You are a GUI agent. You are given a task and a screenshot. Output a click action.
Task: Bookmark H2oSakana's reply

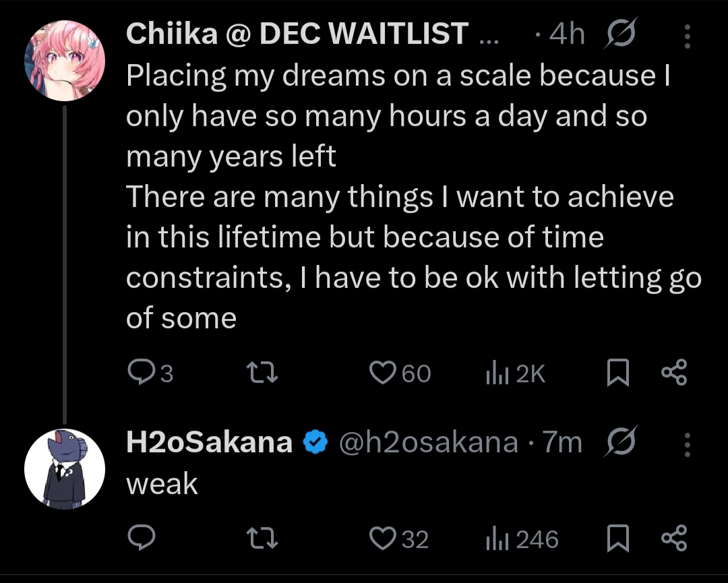(x=617, y=539)
